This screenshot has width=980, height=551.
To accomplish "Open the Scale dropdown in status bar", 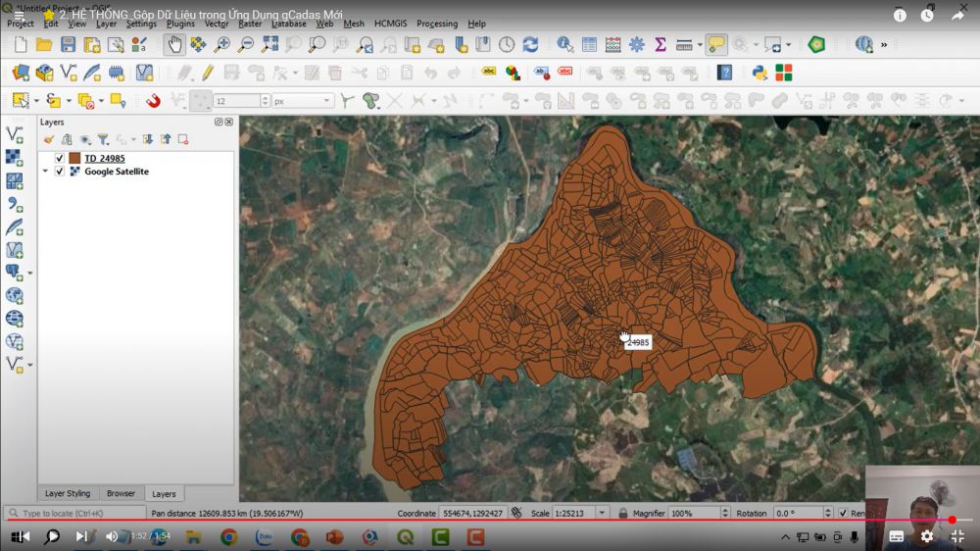I will click(601, 513).
